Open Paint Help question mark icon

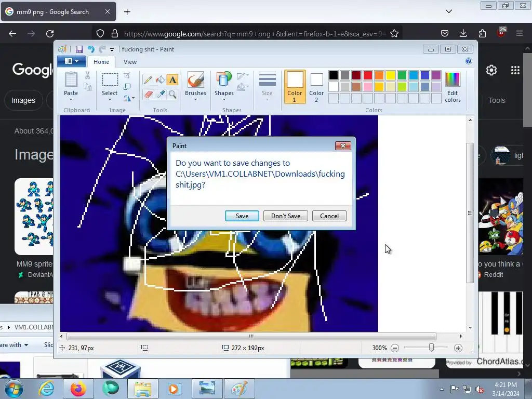pyautogui.click(x=469, y=61)
